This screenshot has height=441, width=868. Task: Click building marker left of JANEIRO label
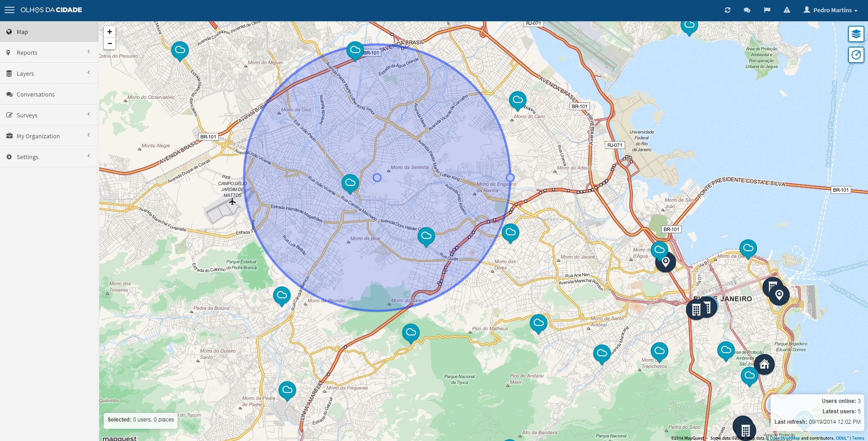click(x=696, y=310)
